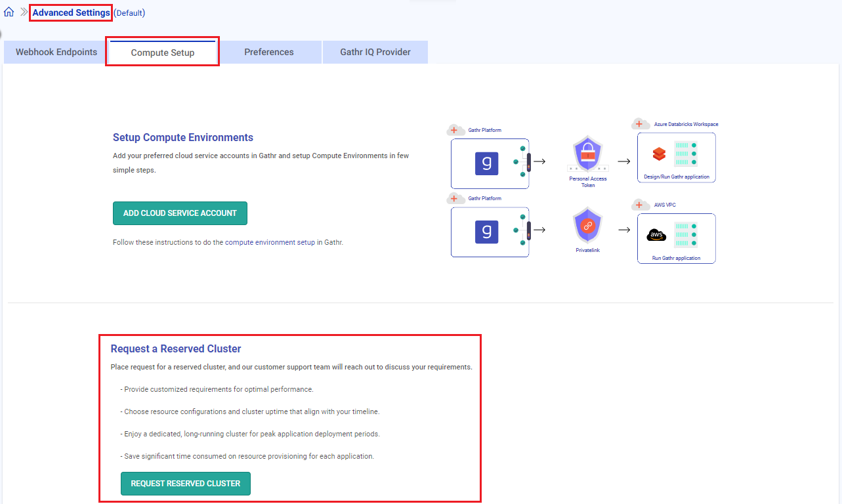Switch to the Webhook Endpoints tab
Image resolution: width=842 pixels, height=504 pixels.
56,52
